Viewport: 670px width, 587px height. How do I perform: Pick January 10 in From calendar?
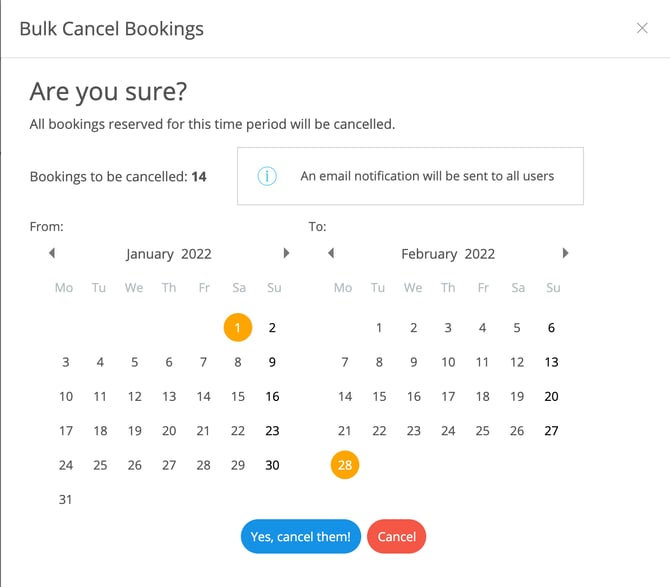[x=66, y=397]
